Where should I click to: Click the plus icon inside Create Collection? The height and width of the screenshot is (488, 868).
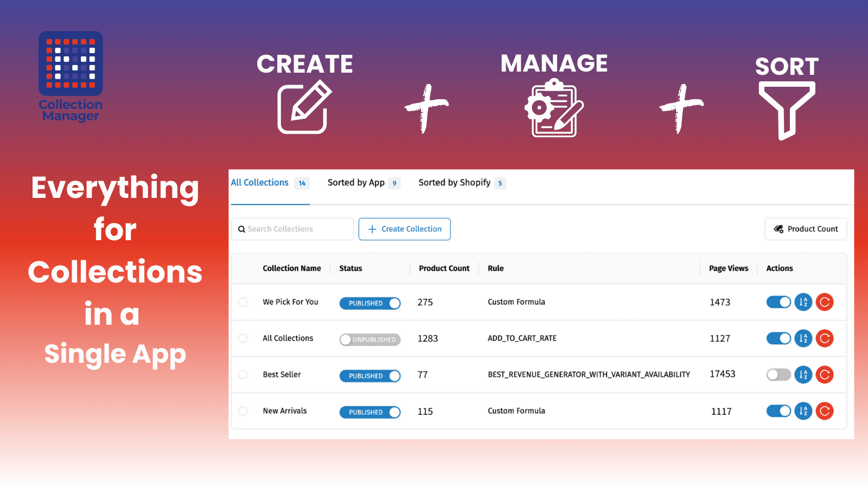(x=372, y=229)
